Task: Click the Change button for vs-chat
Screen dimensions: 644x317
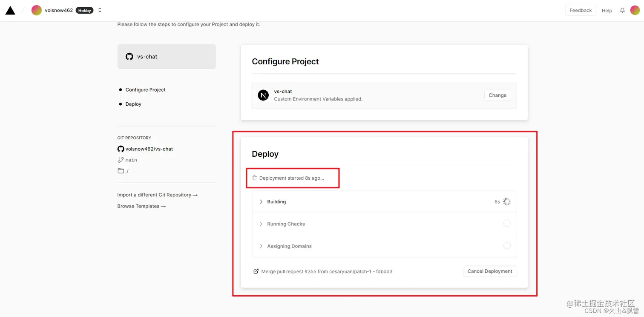Action: [x=497, y=95]
